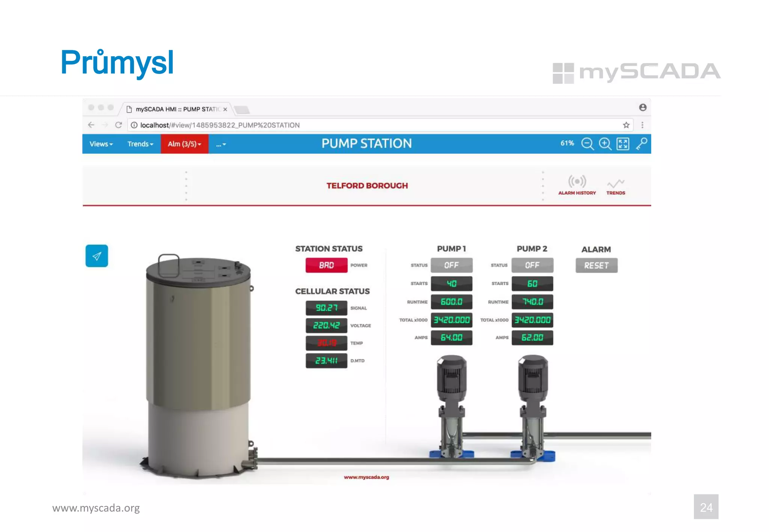Open the Trends dropdown menu
Screen dimensions: 769x532
[x=140, y=144]
